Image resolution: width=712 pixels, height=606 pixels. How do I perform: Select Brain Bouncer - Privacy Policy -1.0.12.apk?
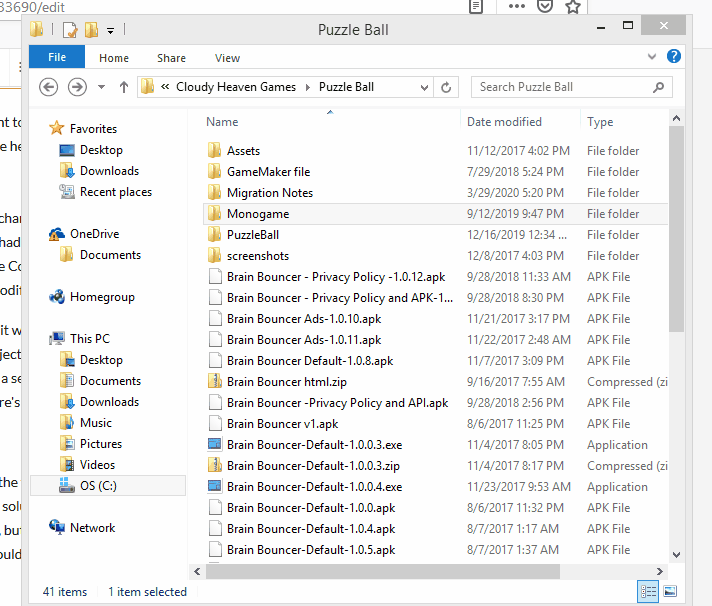336,277
